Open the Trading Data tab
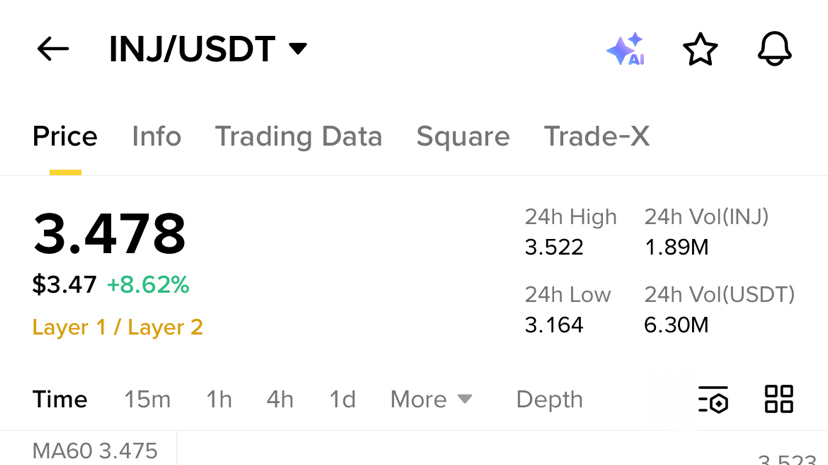828x465 pixels. point(298,137)
